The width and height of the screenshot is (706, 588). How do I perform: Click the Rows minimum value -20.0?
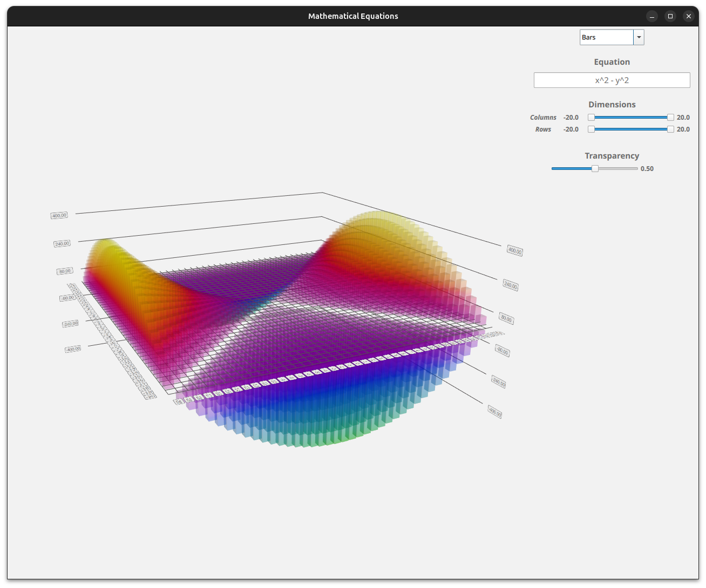[x=571, y=129]
